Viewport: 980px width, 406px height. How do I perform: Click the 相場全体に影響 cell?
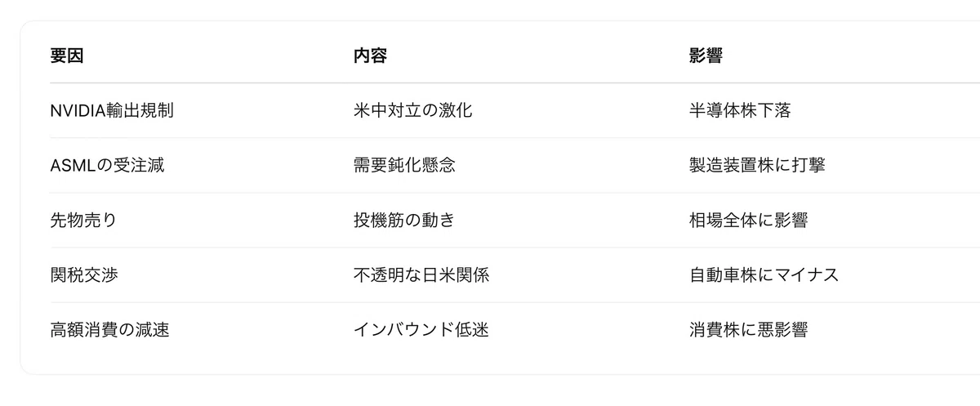(x=748, y=220)
